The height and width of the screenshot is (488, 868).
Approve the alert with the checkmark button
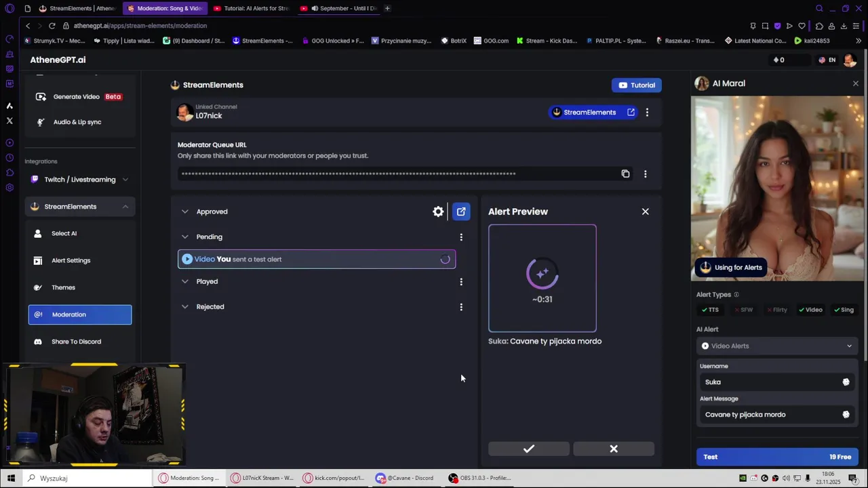click(x=529, y=449)
